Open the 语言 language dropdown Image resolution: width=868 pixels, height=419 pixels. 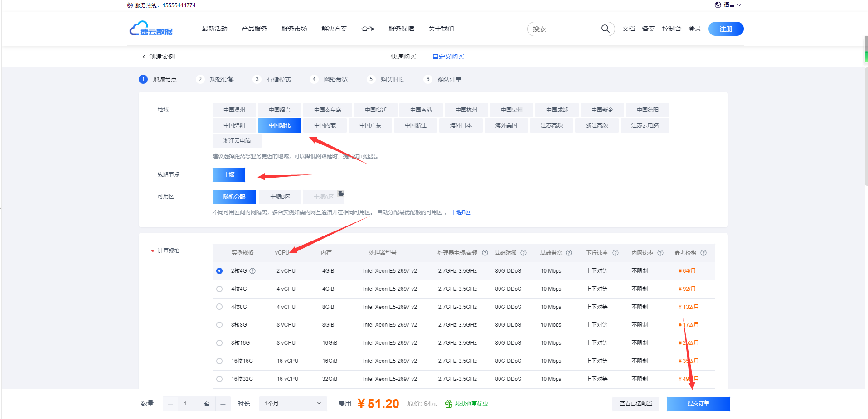728,5
